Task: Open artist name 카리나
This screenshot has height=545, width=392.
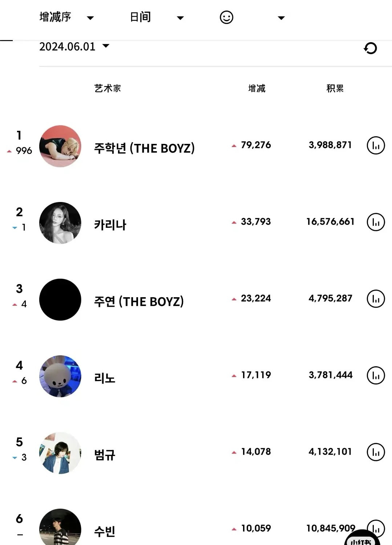Action: 110,225
